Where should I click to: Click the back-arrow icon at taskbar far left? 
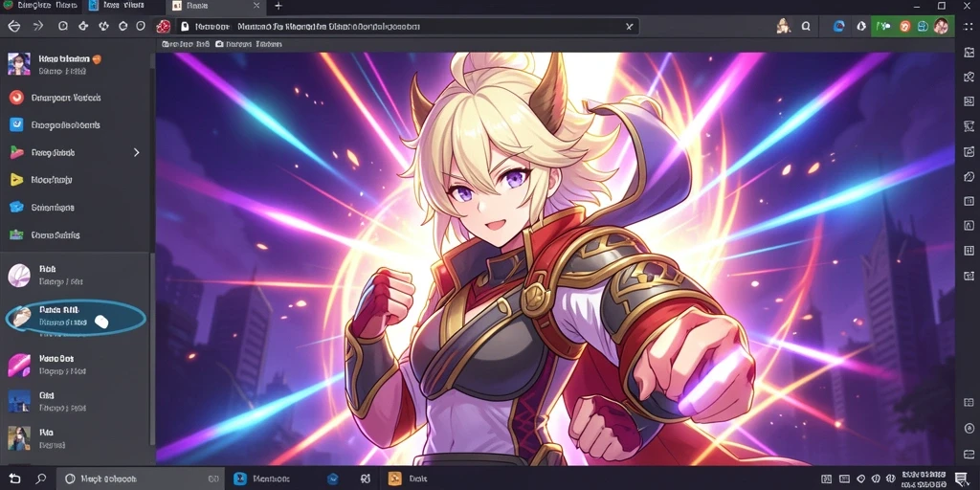(x=13, y=479)
